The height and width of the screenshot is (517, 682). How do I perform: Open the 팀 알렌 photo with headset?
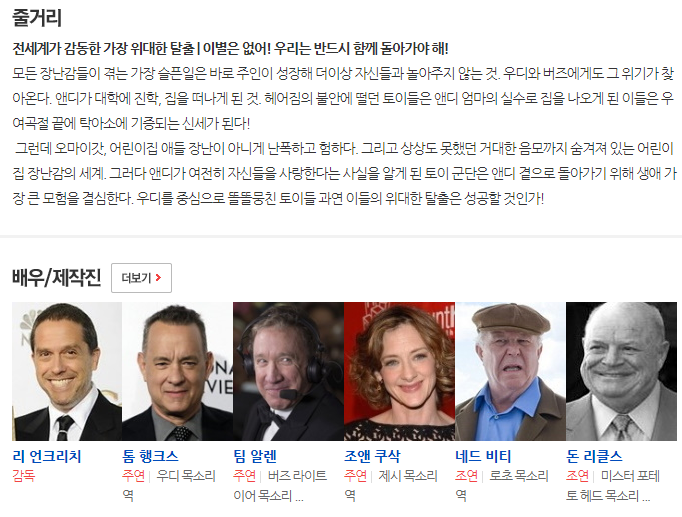[x=288, y=372]
